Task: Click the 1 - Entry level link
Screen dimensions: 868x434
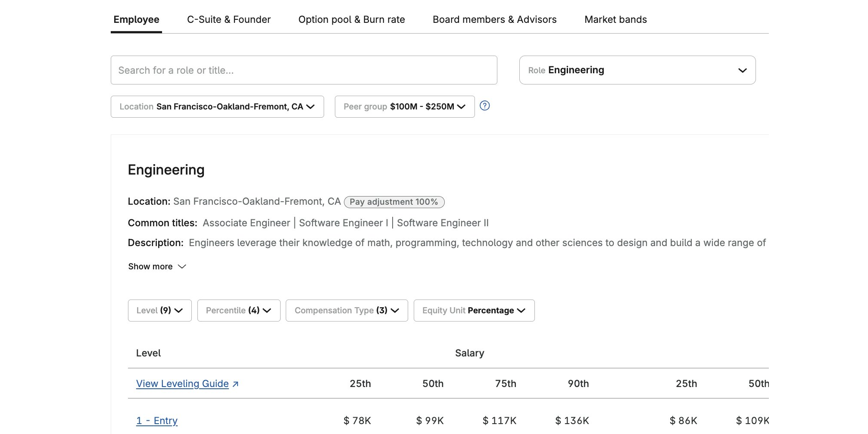Action: point(156,420)
